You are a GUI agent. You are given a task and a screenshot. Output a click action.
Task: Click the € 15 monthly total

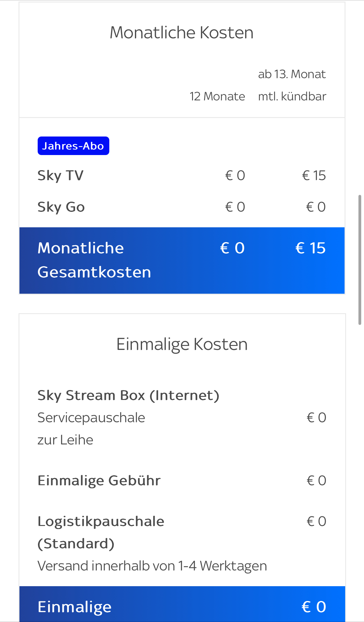[310, 248]
